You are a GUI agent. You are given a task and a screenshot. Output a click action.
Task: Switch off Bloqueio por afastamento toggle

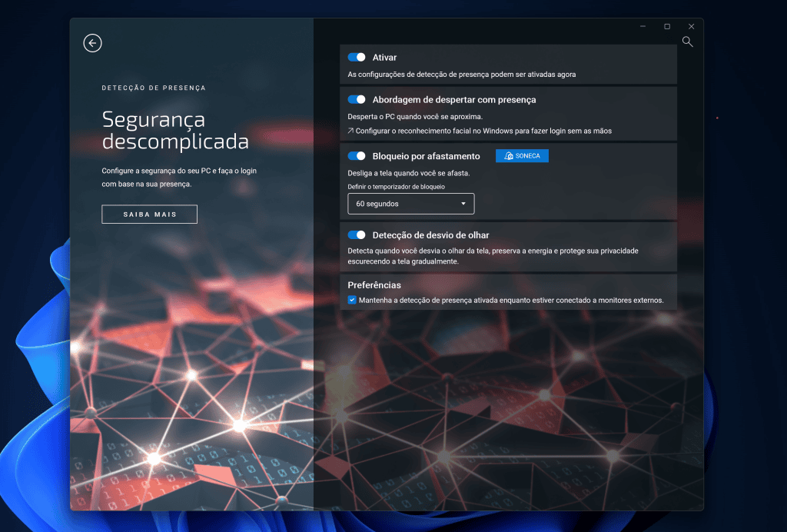click(357, 156)
